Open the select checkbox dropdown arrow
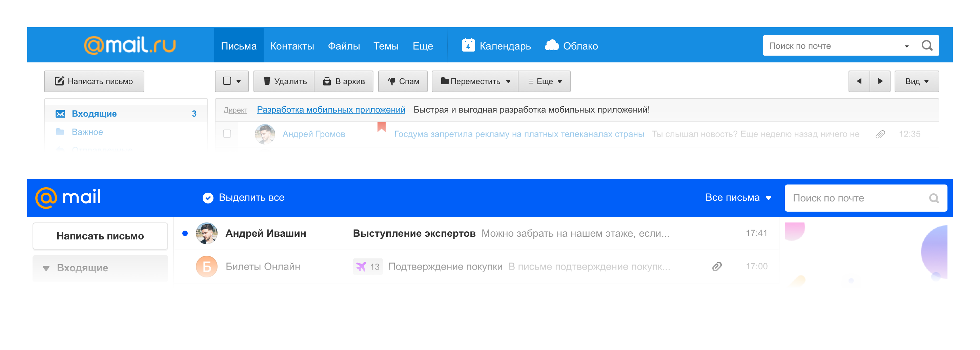Viewport: 980px width, 350px height. pos(239,81)
